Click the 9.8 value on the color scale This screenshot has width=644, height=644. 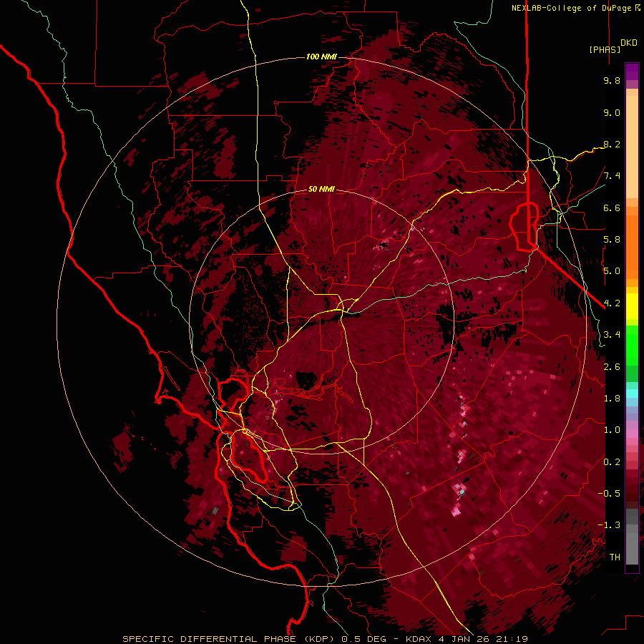(612, 80)
